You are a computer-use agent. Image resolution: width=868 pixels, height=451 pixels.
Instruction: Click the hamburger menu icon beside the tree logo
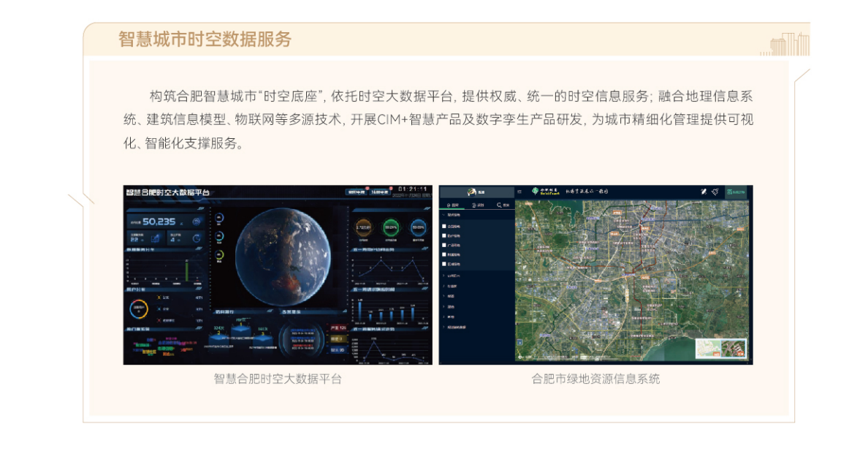coord(519,192)
